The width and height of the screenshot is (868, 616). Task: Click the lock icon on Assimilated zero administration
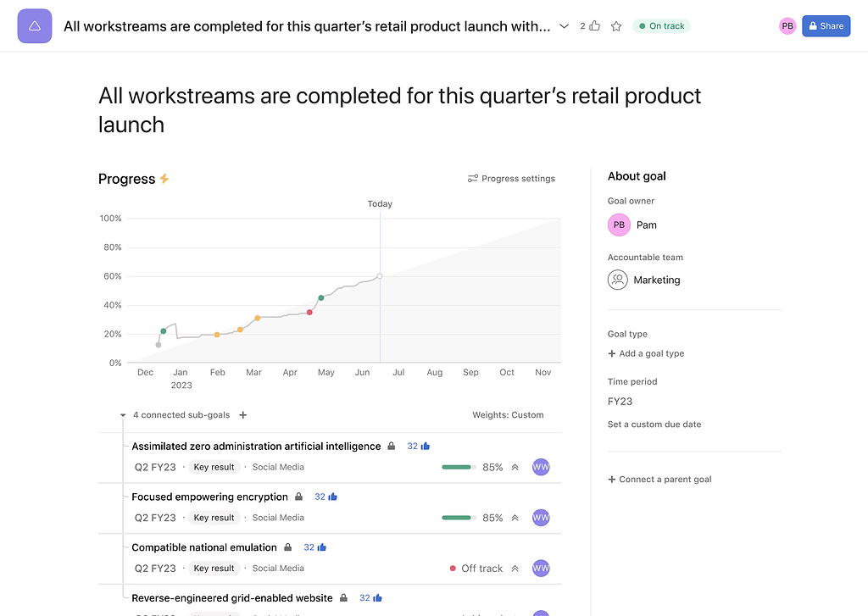(x=391, y=446)
